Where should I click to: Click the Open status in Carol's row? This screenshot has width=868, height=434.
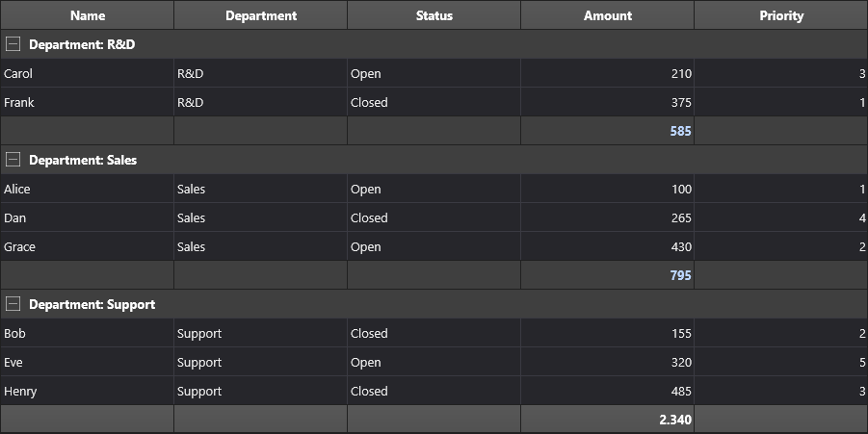tap(434, 73)
